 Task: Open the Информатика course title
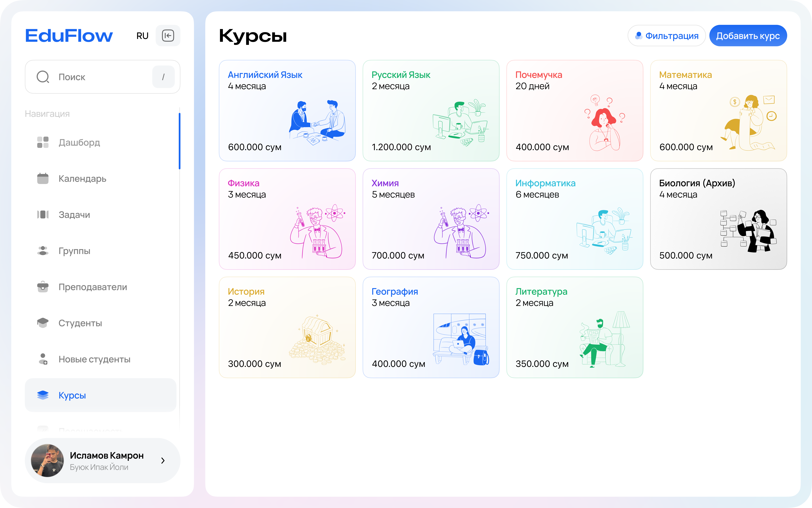coord(545,183)
